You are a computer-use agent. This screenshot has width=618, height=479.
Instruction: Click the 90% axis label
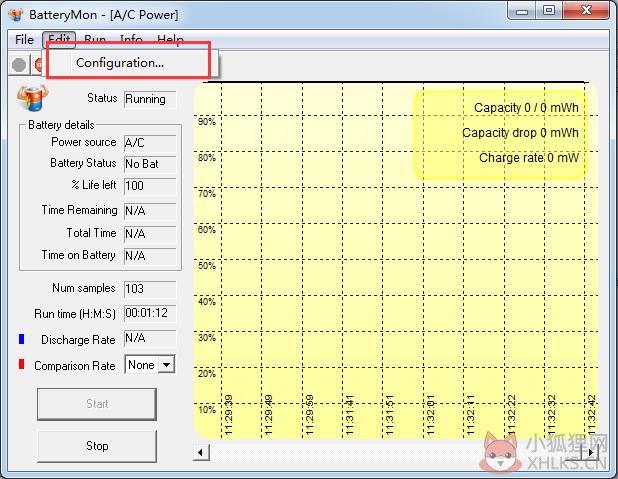tap(207, 122)
